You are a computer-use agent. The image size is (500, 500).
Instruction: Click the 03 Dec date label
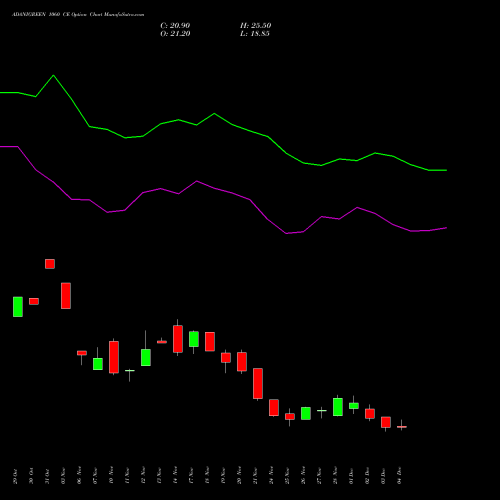tap(383, 475)
